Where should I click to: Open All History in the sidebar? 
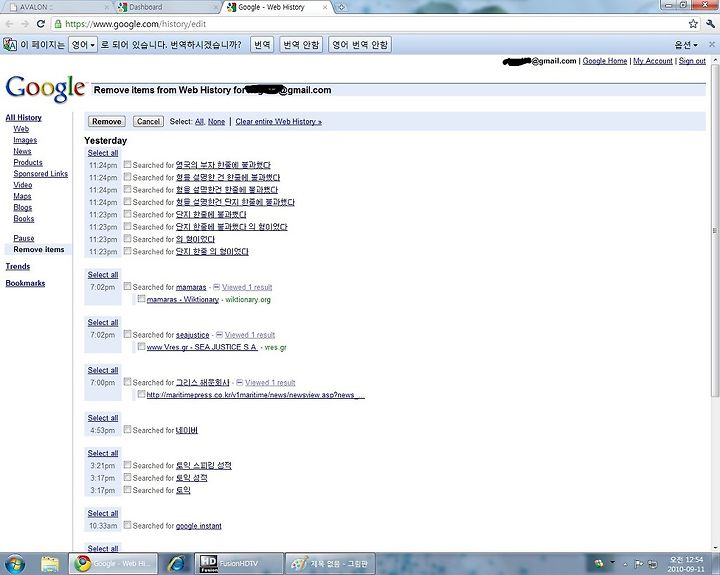click(x=23, y=118)
